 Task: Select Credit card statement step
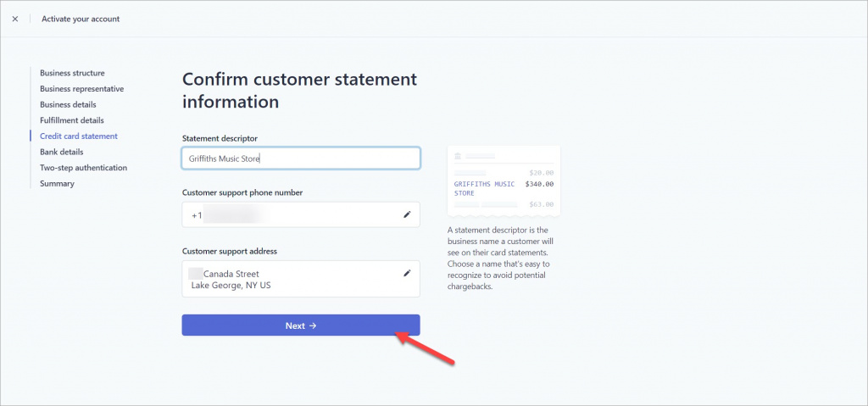pos(79,136)
